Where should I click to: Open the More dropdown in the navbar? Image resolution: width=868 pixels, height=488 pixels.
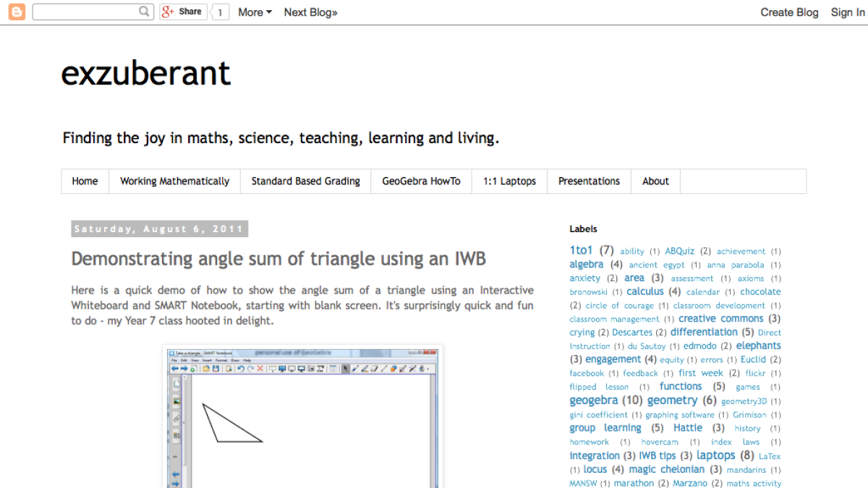[251, 12]
